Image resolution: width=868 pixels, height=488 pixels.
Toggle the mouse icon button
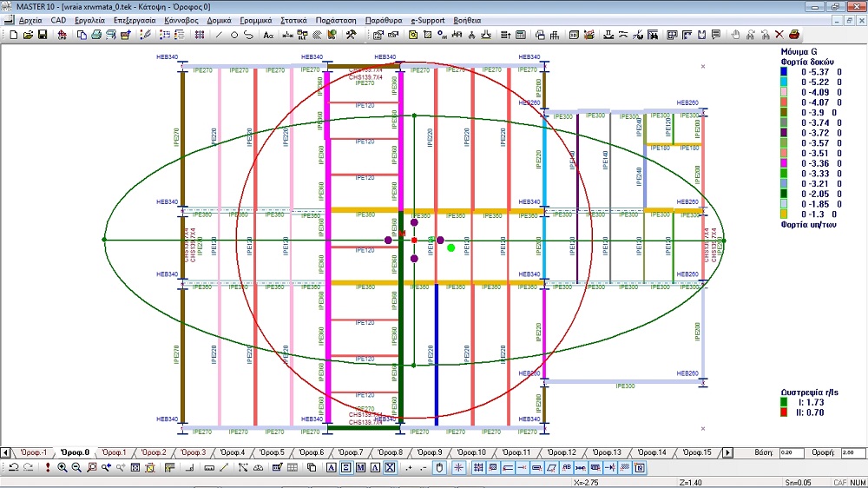click(x=439, y=467)
